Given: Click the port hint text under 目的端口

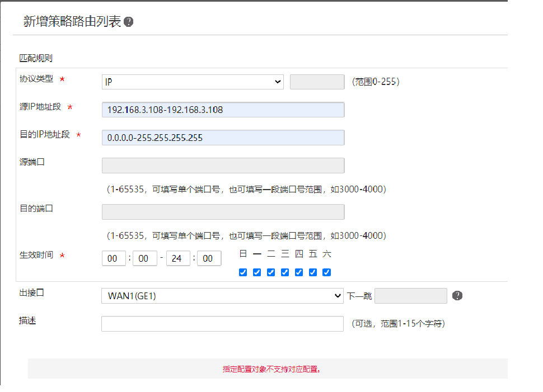Looking at the screenshot, I should (x=246, y=235).
